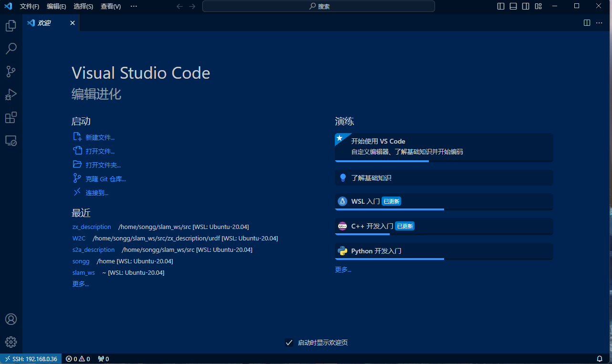The image size is (612, 364).
Task: Click the Python logo icon
Action: click(342, 251)
